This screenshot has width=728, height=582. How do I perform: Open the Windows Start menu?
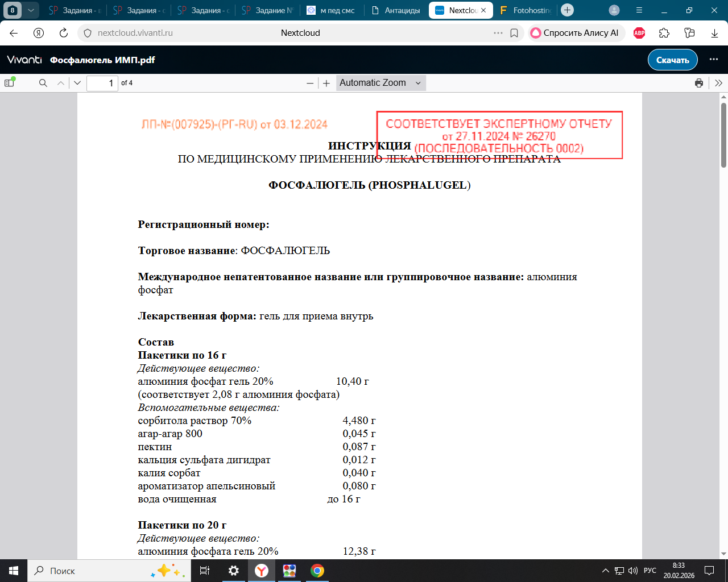click(x=14, y=571)
